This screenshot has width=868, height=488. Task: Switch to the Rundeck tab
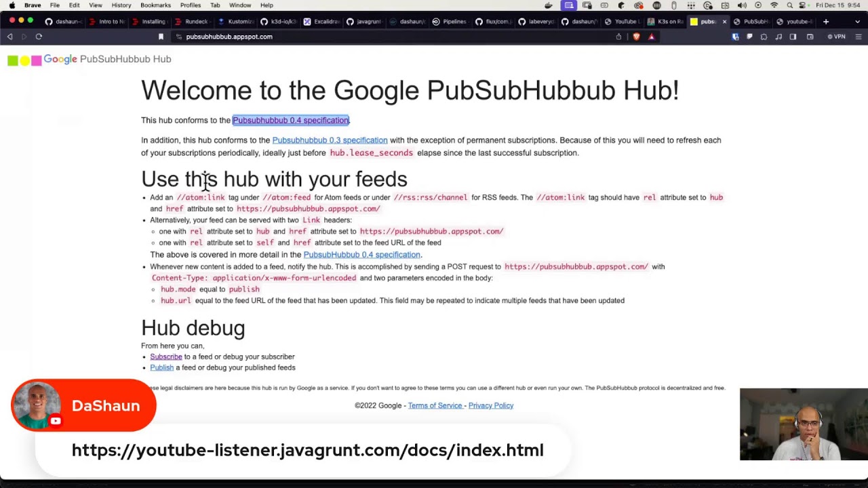[x=192, y=22]
